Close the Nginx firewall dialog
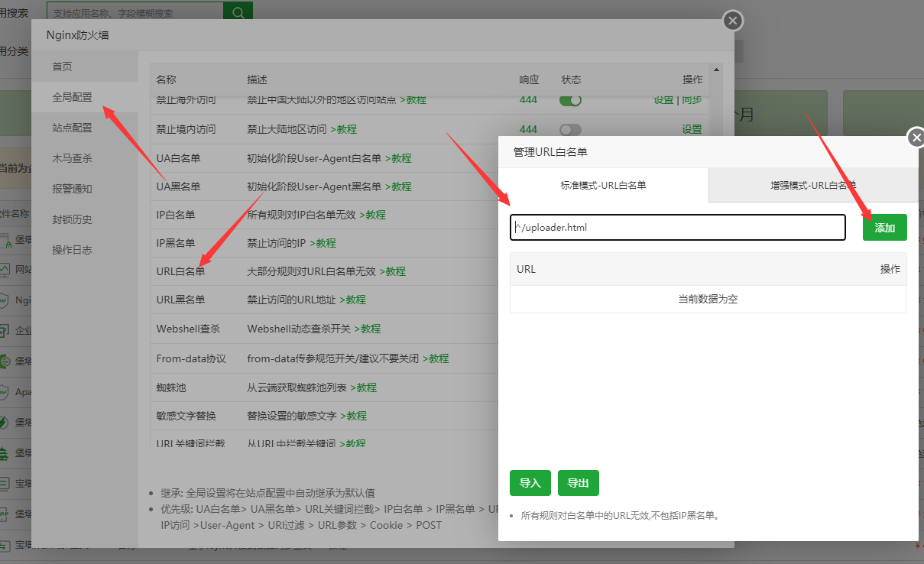Screen dimensions: 924x564 pyautogui.click(x=733, y=21)
